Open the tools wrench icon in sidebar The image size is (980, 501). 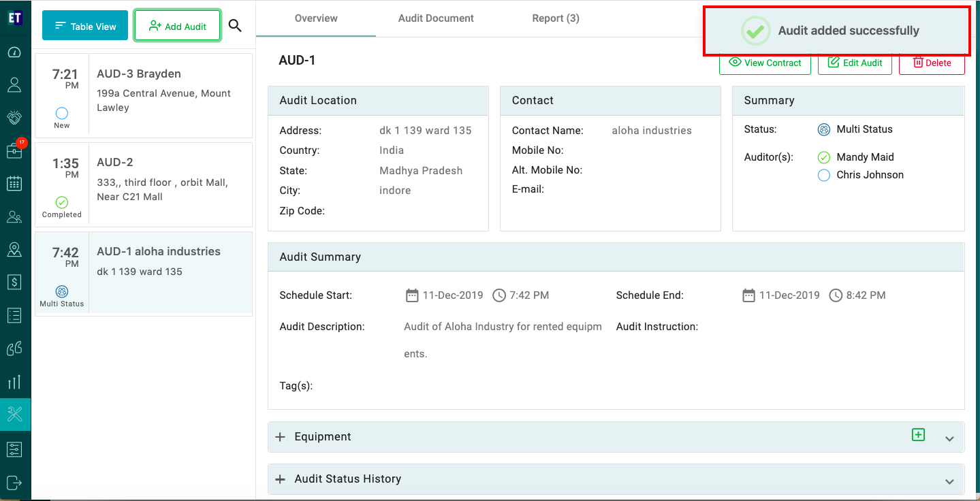tap(14, 414)
